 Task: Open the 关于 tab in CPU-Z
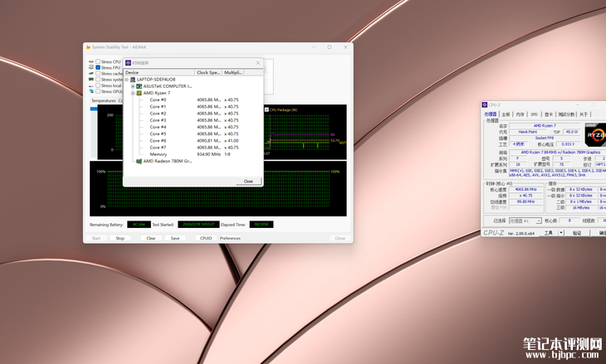(584, 114)
